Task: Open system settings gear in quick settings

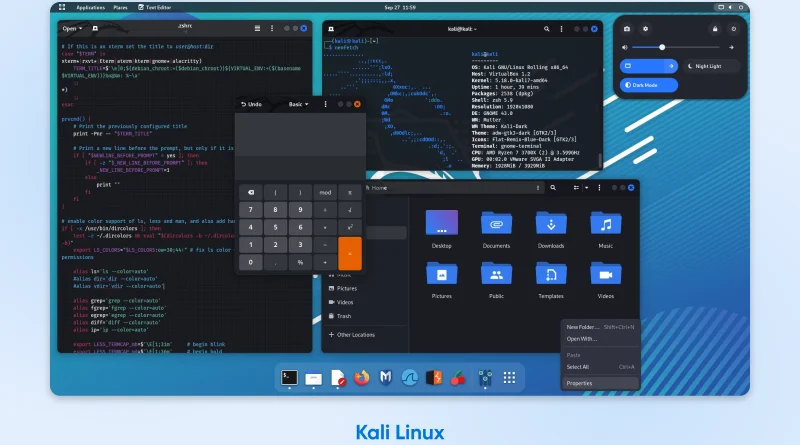Action: (645, 29)
